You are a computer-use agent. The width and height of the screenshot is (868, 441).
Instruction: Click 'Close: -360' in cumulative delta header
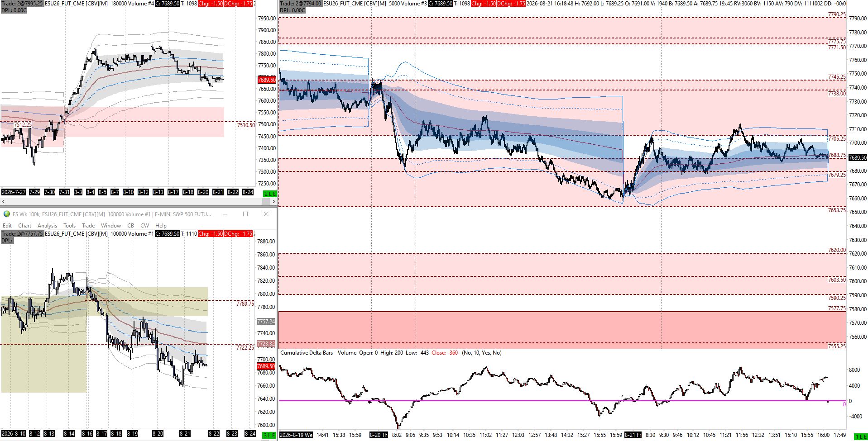[445, 353]
